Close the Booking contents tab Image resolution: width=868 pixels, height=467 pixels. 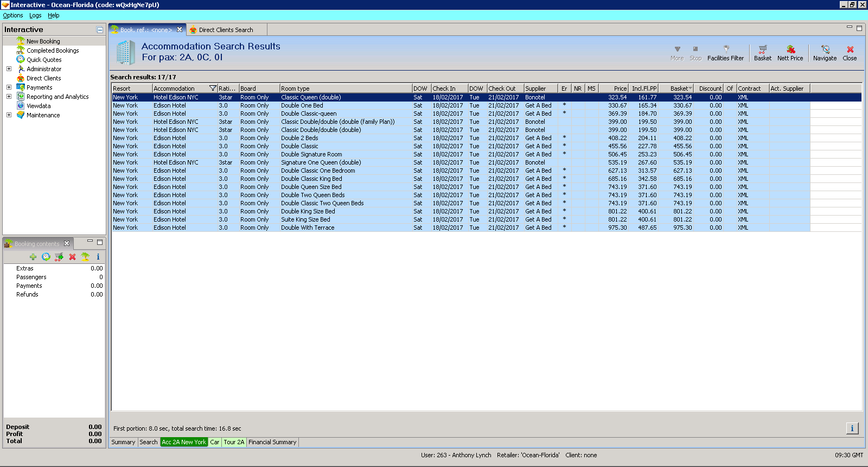click(x=67, y=243)
